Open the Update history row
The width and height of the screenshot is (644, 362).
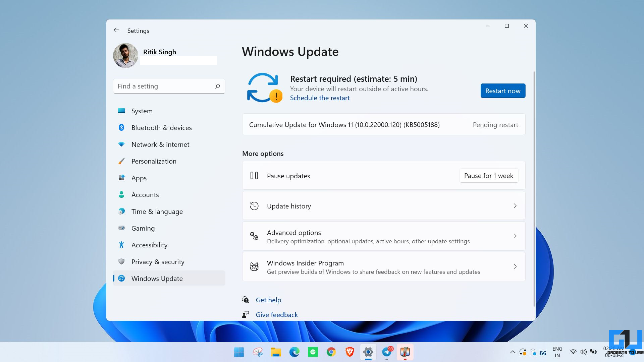(x=384, y=206)
